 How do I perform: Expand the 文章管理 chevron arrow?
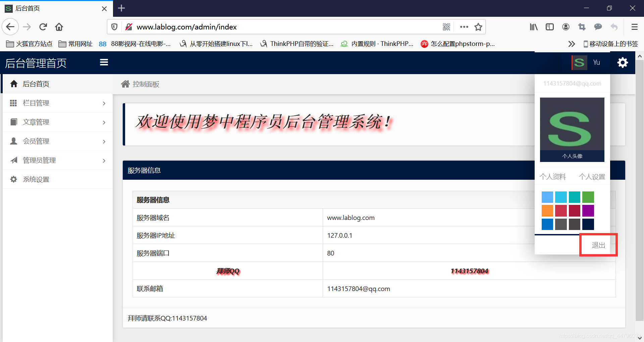click(104, 122)
